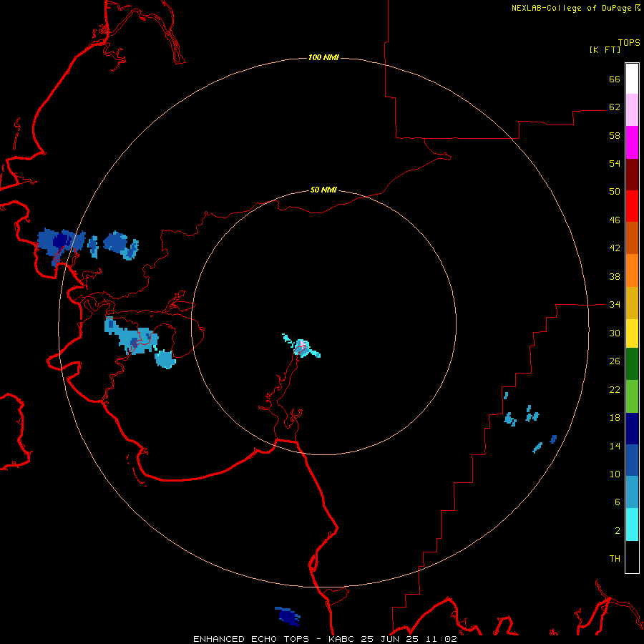Click legend value 54
This screenshot has width=644, height=644.
pyautogui.click(x=615, y=163)
